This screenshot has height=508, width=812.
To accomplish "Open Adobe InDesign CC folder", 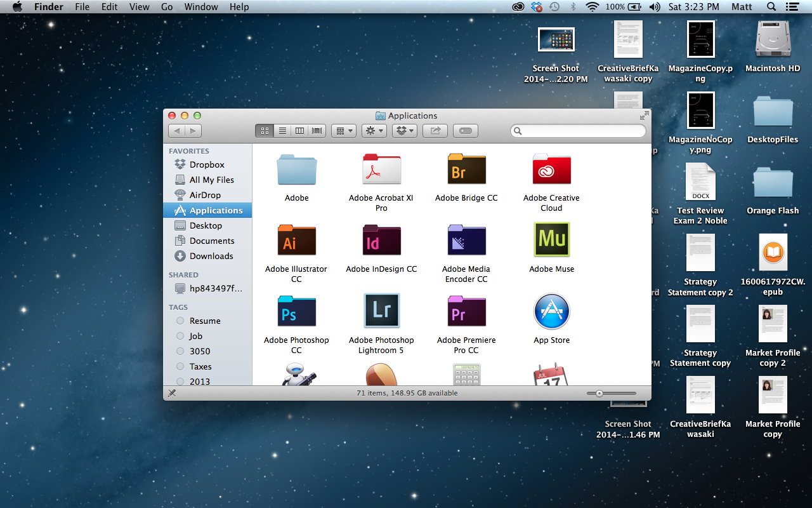I will [381, 241].
